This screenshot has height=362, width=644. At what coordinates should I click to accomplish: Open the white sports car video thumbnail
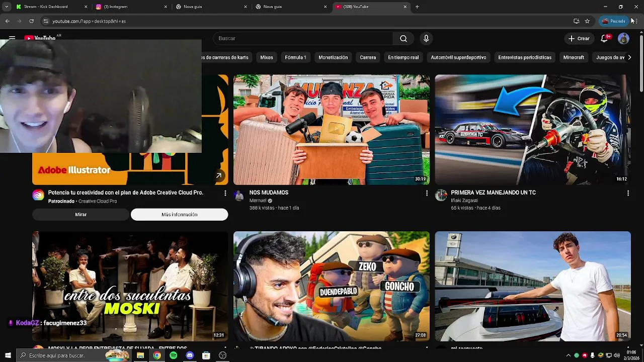coord(533,286)
